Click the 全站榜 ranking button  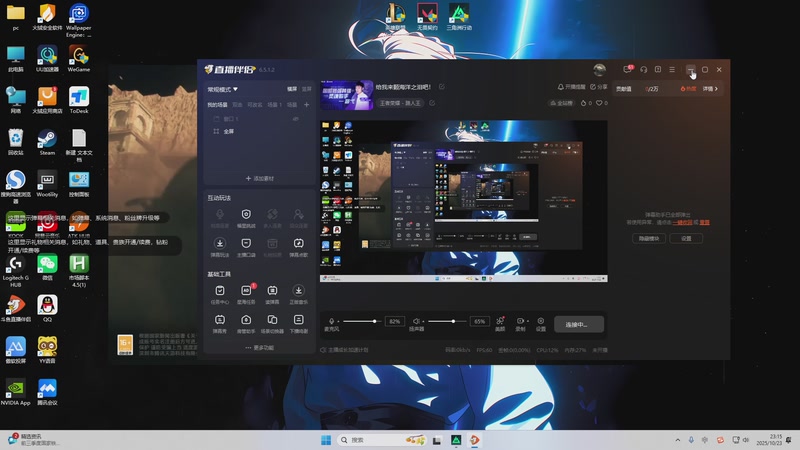coord(561,103)
